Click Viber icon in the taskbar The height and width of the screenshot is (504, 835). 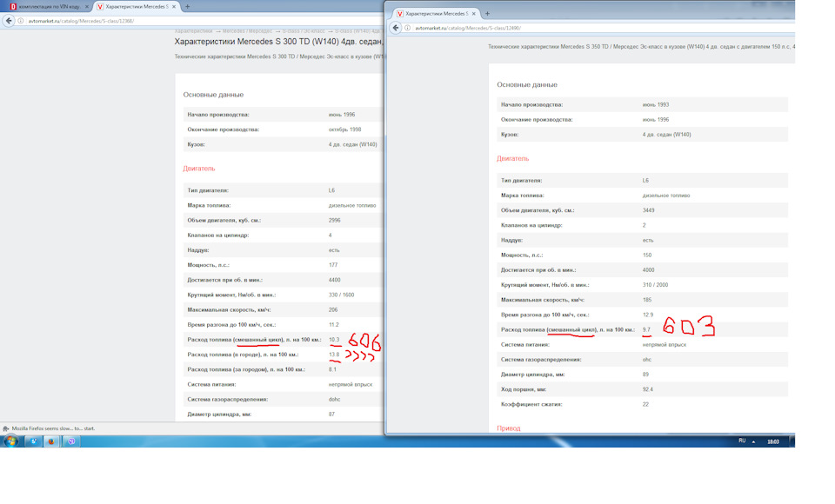point(71,441)
